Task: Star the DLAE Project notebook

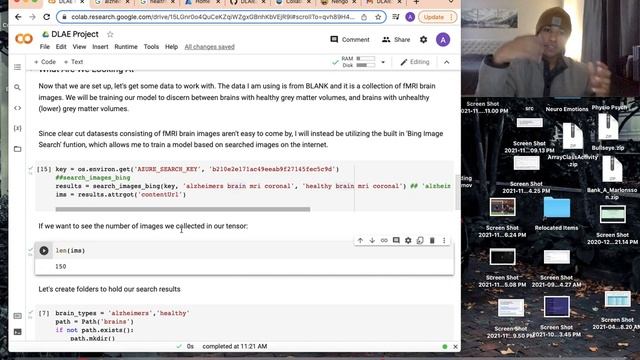Action: 110,34
